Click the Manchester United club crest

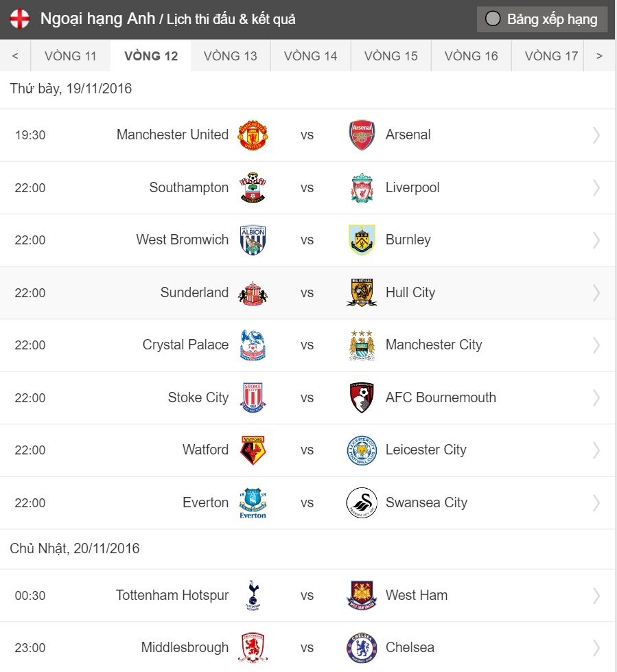(252, 135)
